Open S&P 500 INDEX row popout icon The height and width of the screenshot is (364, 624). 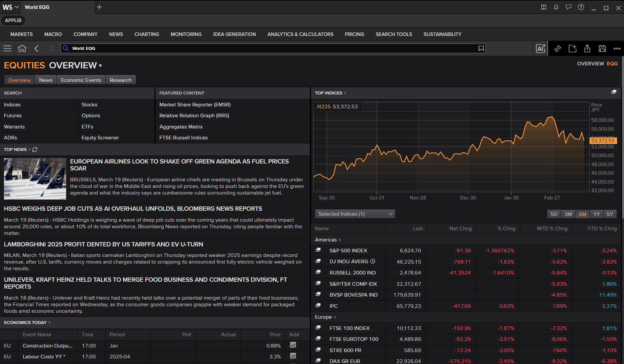318,250
